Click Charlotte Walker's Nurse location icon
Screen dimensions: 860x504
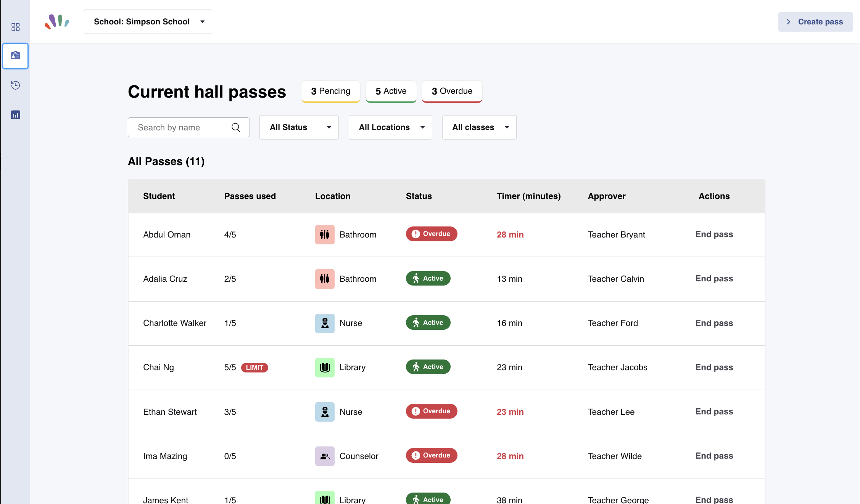click(325, 323)
